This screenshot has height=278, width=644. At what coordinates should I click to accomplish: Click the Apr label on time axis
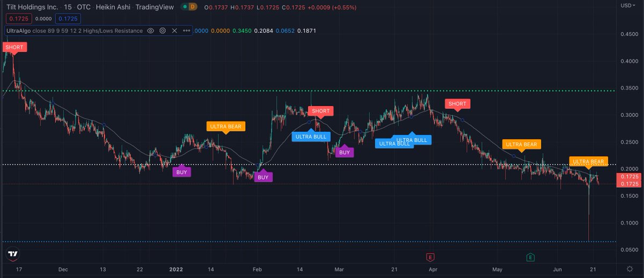[434, 268]
